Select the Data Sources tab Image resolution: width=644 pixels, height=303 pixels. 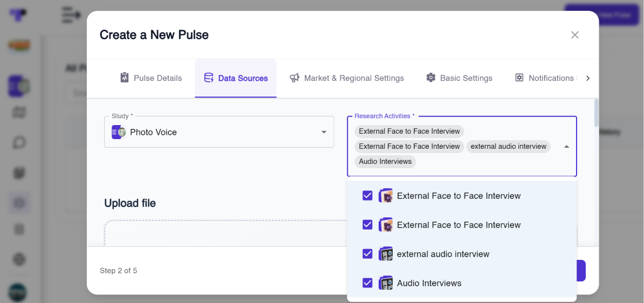(x=236, y=78)
